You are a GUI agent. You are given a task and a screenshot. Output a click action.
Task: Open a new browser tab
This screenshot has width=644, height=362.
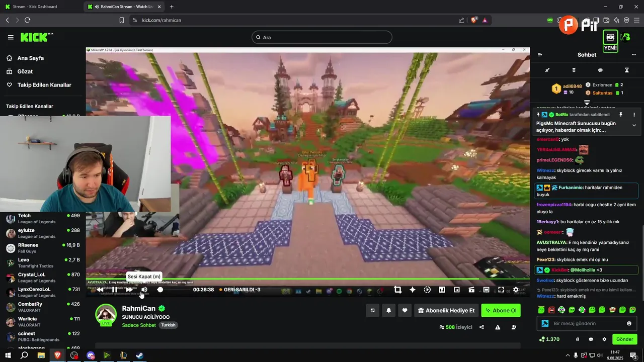coord(172,7)
